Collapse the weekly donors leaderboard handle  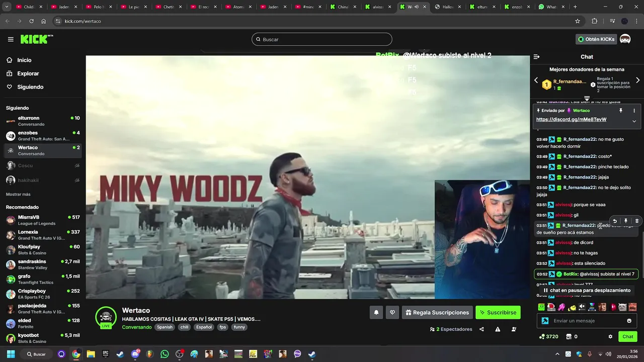pyautogui.click(x=587, y=98)
